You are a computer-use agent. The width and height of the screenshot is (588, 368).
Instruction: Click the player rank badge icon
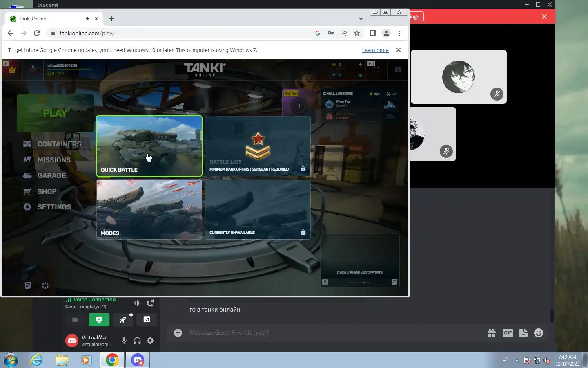(33, 70)
